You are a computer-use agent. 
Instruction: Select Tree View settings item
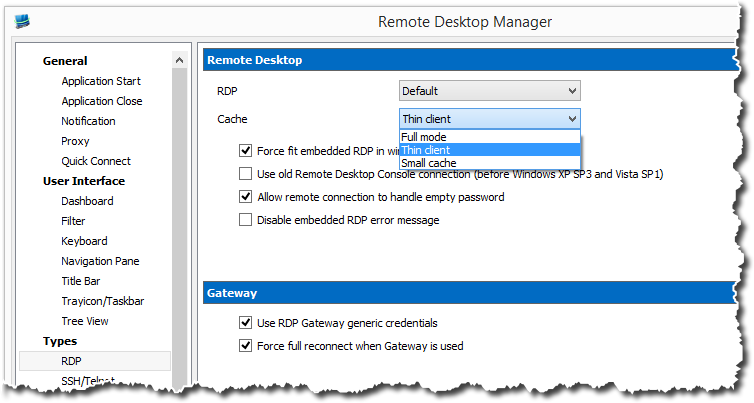85,321
